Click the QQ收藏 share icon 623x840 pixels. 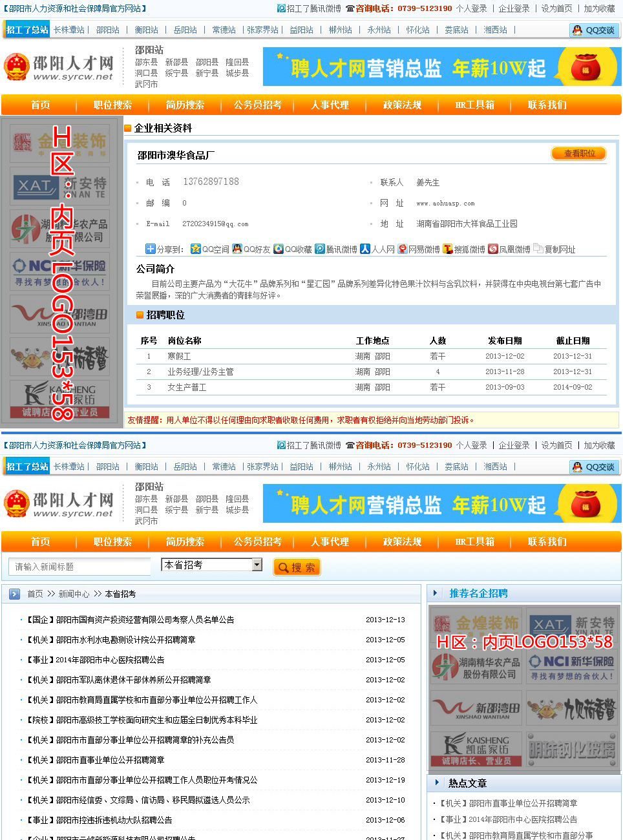coord(279,249)
